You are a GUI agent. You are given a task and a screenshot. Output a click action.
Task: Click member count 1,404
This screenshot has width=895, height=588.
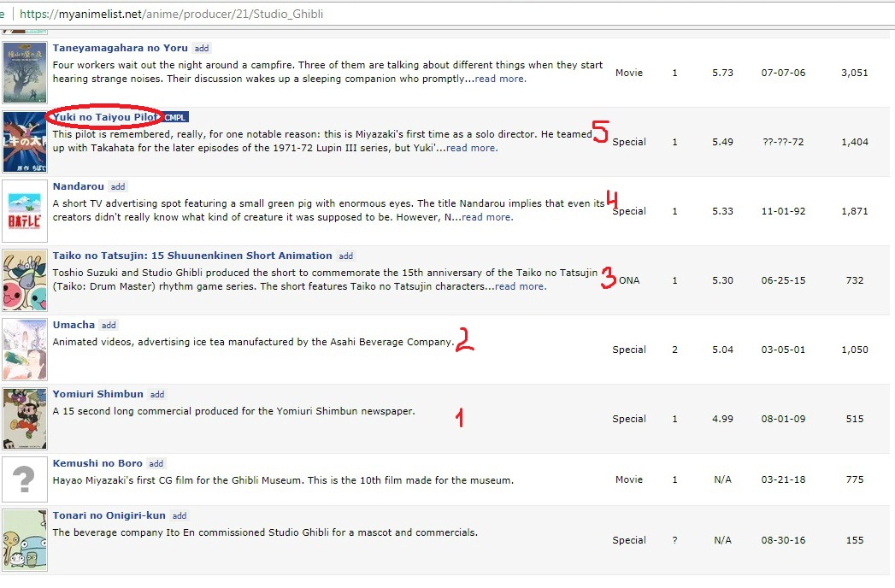pyautogui.click(x=855, y=142)
